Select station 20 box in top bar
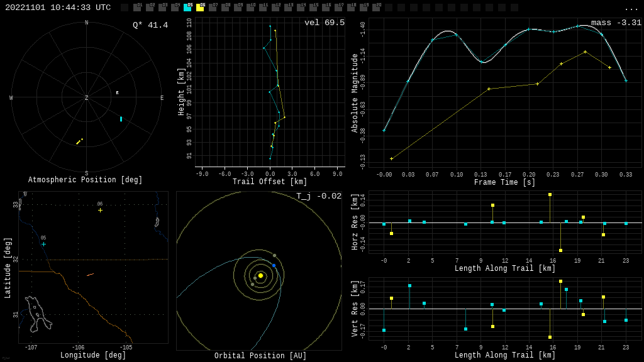The width and height of the screenshot is (644, 362). [376, 8]
